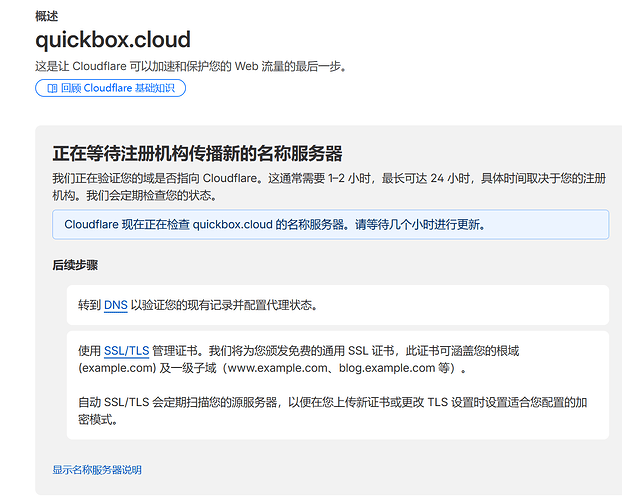Click the blue nameserver check notice
The height and width of the screenshot is (500, 622).
(330, 225)
